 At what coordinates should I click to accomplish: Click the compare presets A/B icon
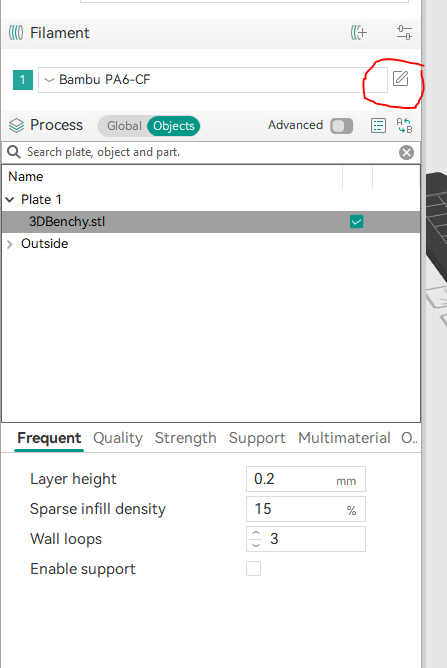pos(404,126)
